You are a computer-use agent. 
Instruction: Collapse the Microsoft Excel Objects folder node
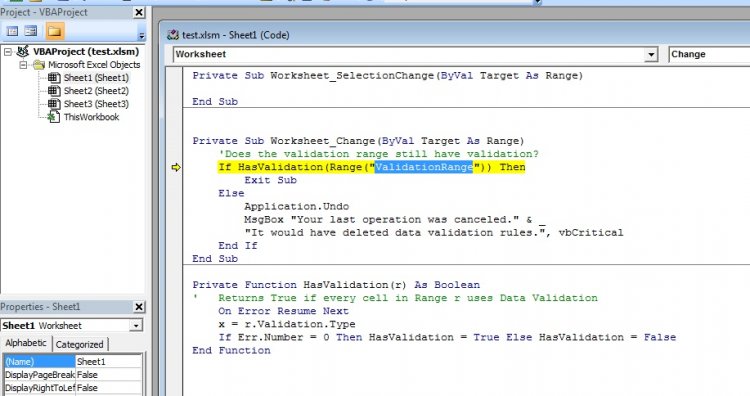(x=23, y=65)
